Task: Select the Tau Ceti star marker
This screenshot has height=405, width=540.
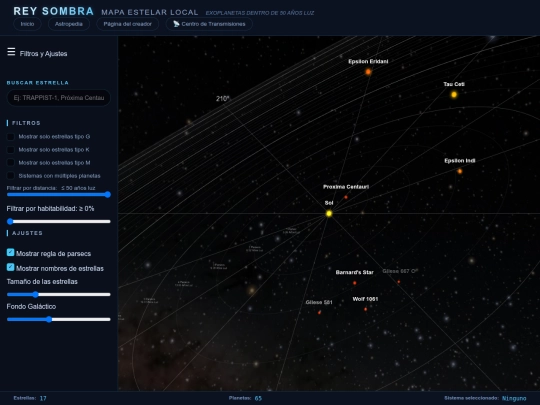Action: (454, 94)
